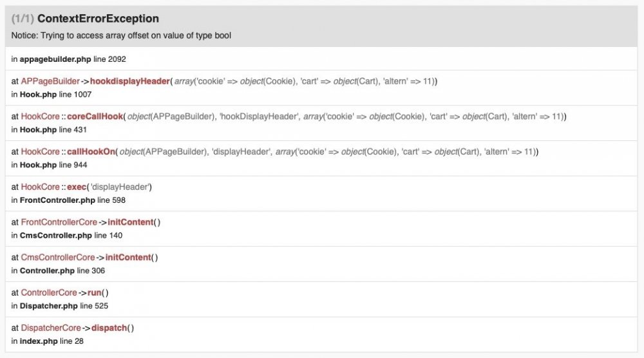Open Controller.php line 306 reference
Screen dimensions: 644x358
click(x=58, y=271)
